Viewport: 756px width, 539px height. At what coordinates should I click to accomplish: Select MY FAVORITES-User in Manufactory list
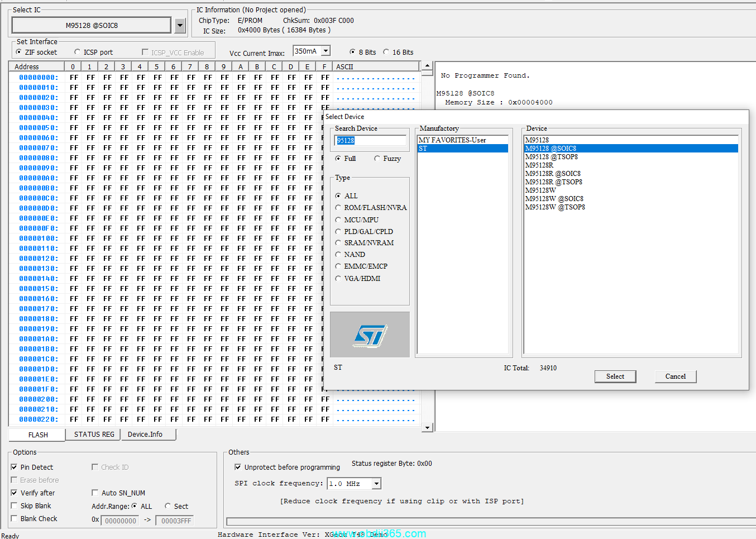pos(452,140)
